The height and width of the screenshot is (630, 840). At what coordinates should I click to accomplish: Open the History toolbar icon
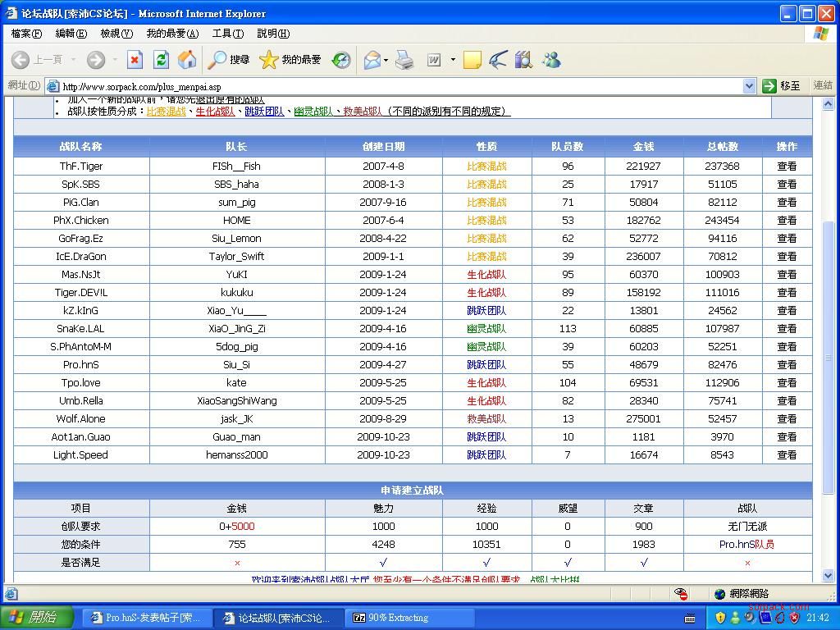click(x=341, y=60)
